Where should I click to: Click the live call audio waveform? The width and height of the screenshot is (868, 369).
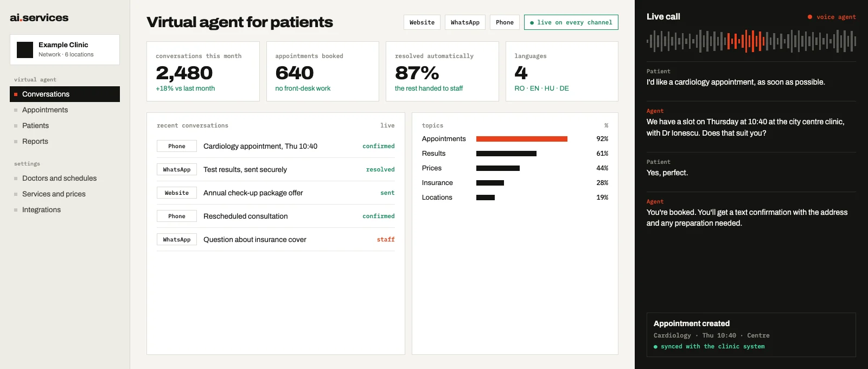point(751,41)
